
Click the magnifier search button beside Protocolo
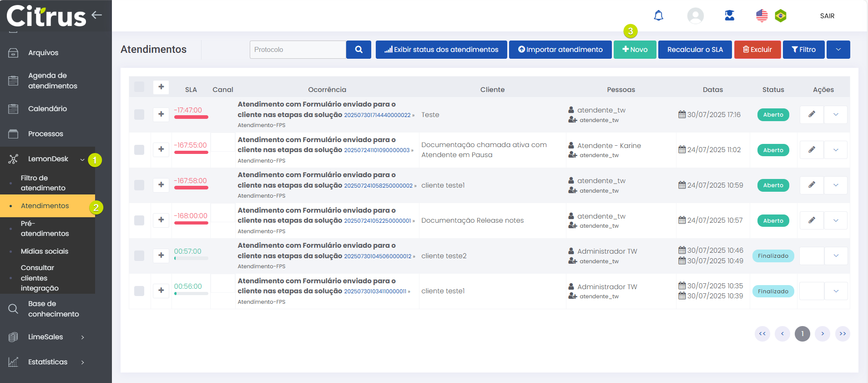coord(358,50)
